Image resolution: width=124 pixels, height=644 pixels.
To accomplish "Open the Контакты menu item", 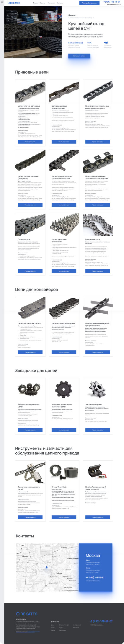I will [x=60, y=3].
